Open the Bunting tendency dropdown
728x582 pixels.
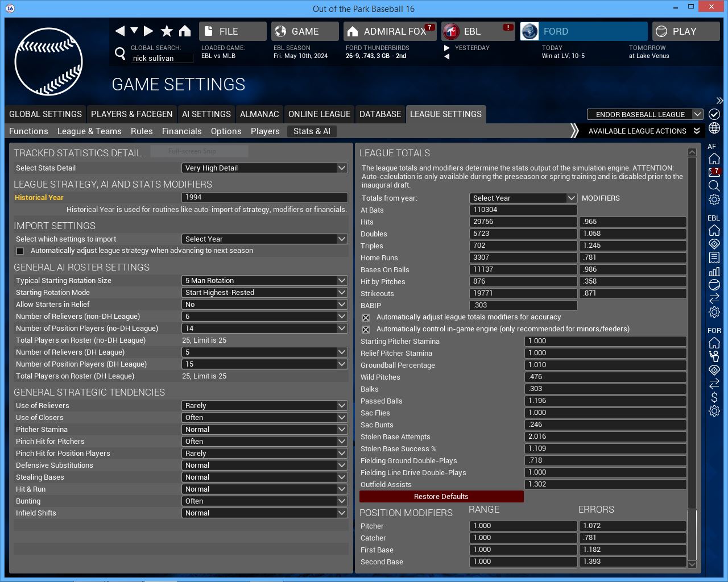pyautogui.click(x=264, y=501)
